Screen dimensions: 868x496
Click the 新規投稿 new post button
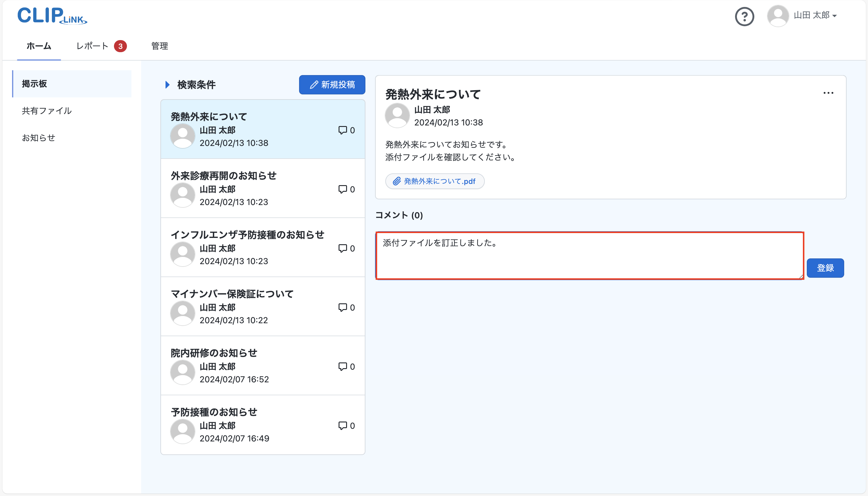click(332, 84)
